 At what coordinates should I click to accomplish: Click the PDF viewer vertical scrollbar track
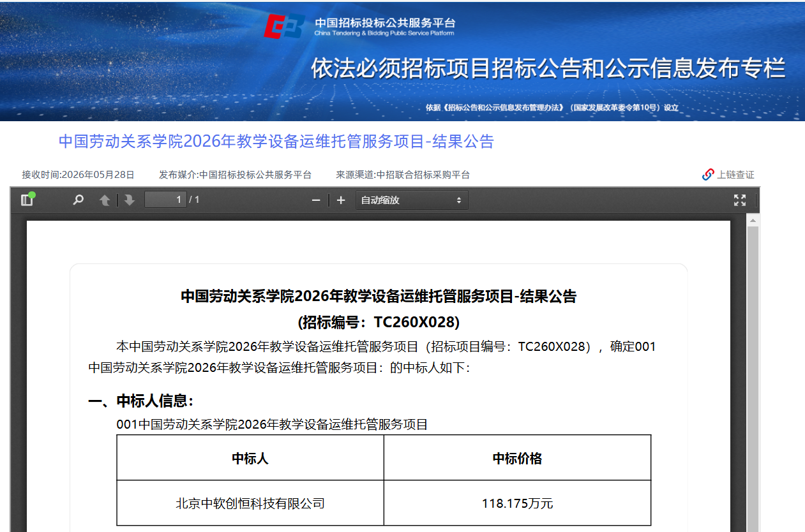(753, 379)
